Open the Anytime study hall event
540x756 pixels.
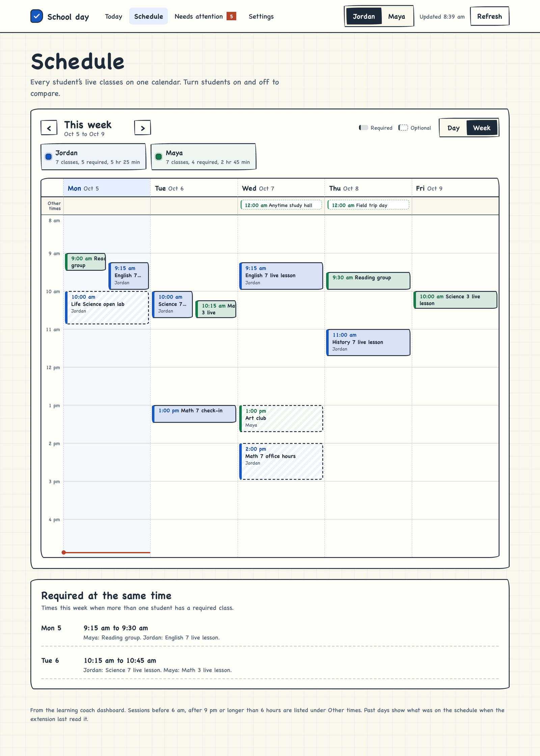(x=281, y=205)
